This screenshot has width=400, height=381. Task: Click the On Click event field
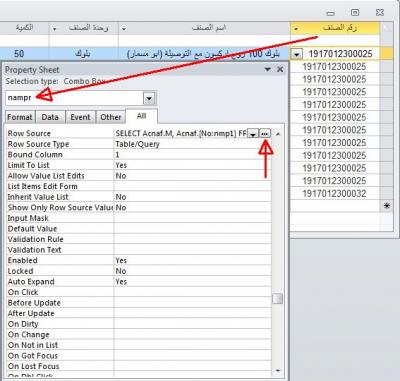(192, 292)
